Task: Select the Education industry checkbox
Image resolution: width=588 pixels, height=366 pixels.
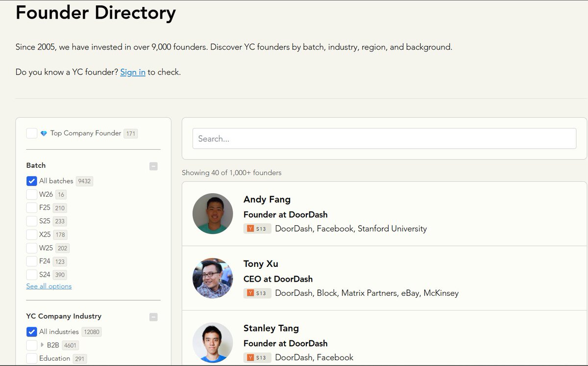Action: [x=32, y=359]
